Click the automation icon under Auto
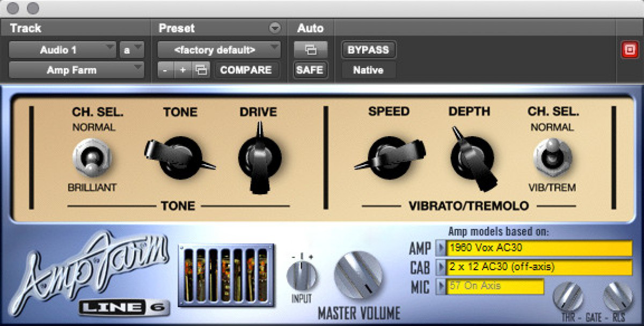The image size is (644, 326). 310,49
